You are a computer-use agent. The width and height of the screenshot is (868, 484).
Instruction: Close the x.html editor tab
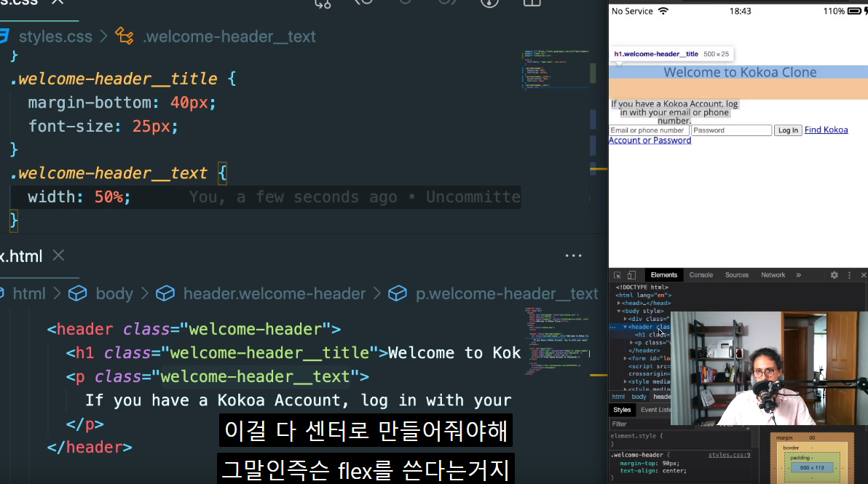tap(58, 255)
